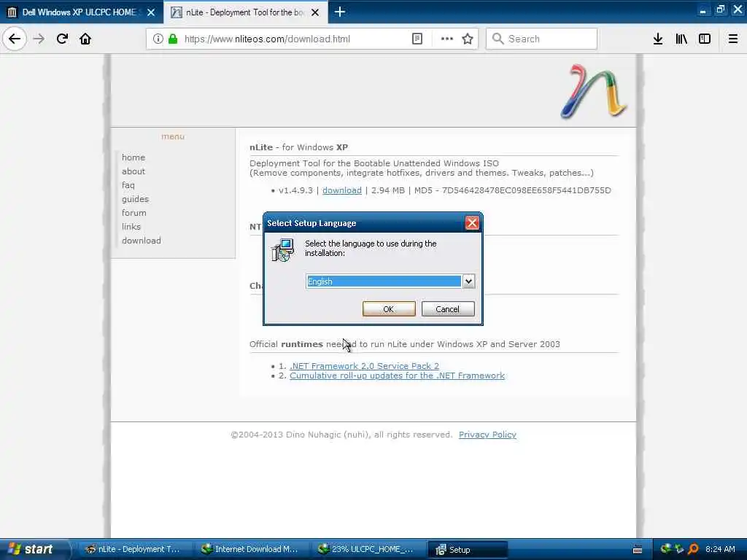Open the links menu entry

[x=131, y=226]
